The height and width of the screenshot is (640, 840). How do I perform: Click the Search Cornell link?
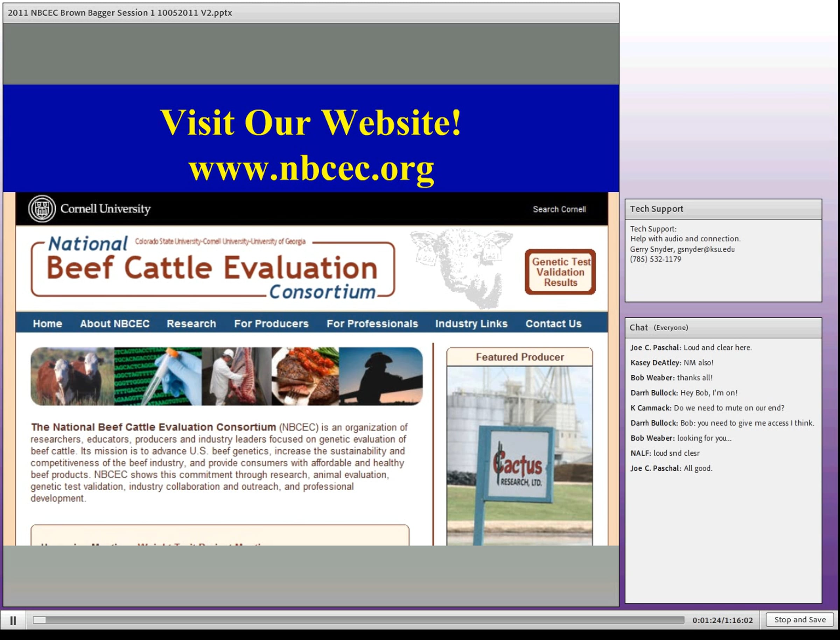click(559, 209)
